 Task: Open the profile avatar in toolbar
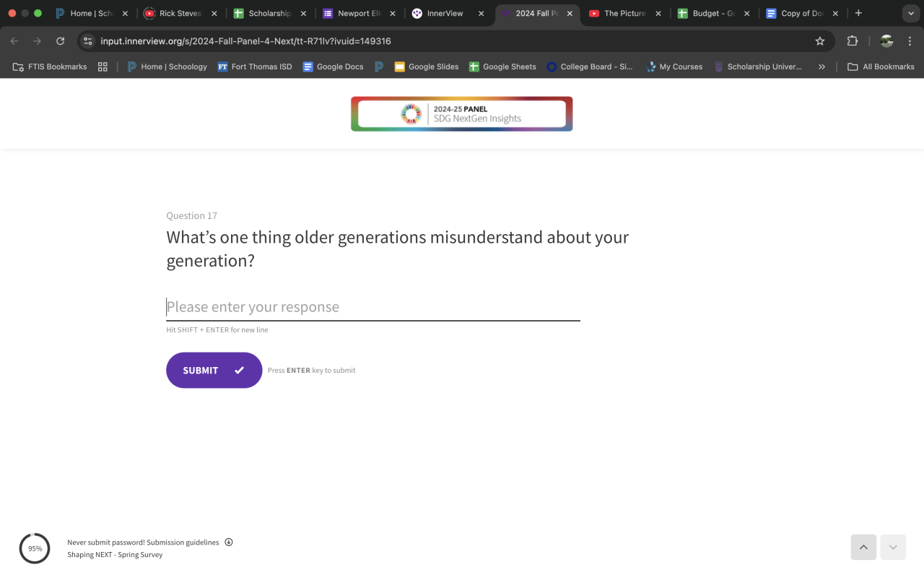tap(886, 41)
